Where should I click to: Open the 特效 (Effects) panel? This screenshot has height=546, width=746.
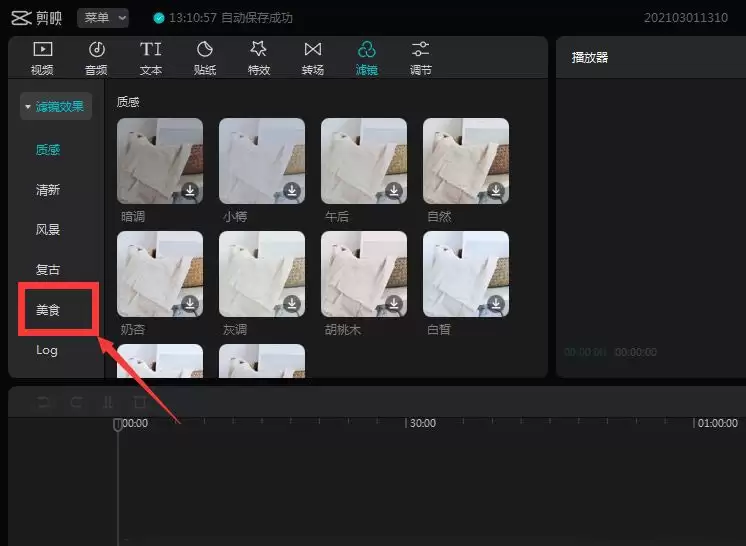[x=258, y=58]
